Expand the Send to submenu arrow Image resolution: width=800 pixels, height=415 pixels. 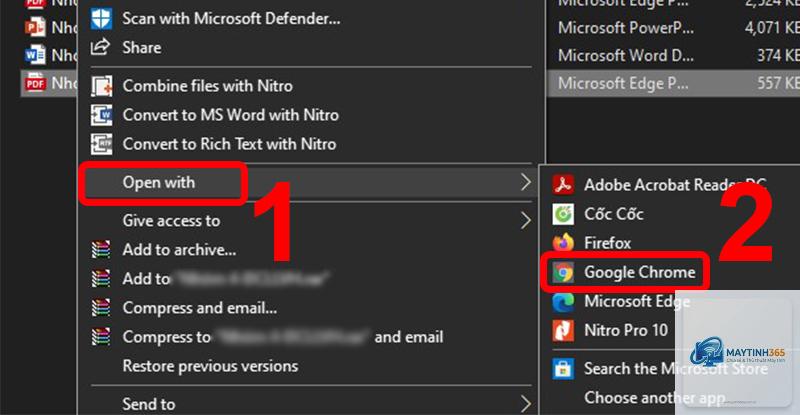coord(526,404)
